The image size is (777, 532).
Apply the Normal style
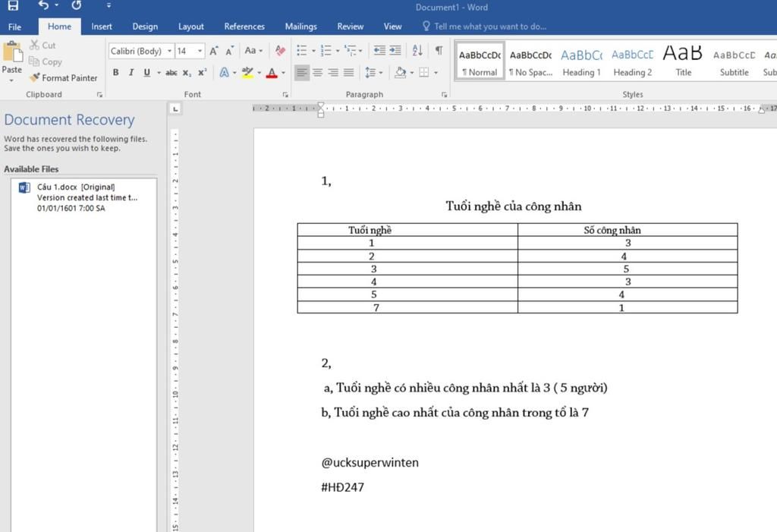point(480,61)
